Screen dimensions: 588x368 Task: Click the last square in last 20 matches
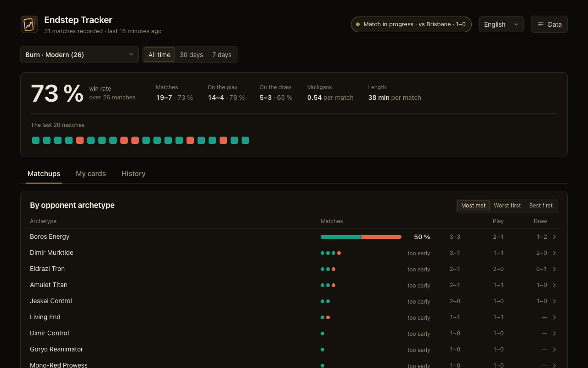pyautogui.click(x=245, y=140)
